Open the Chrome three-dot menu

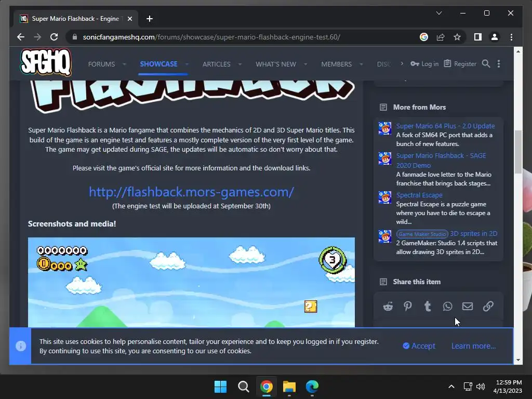coord(511,37)
